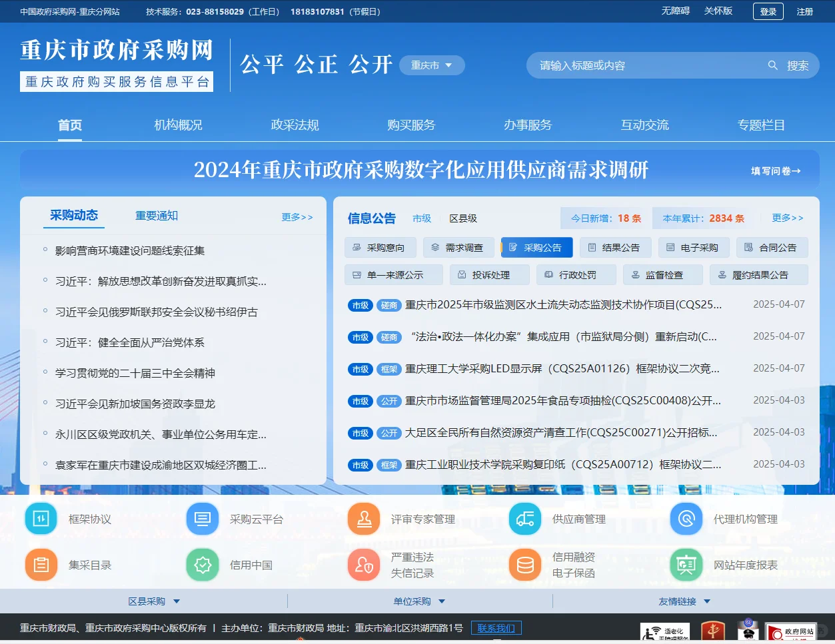
Task: Select the 电子采购 category button
Action: (x=694, y=248)
